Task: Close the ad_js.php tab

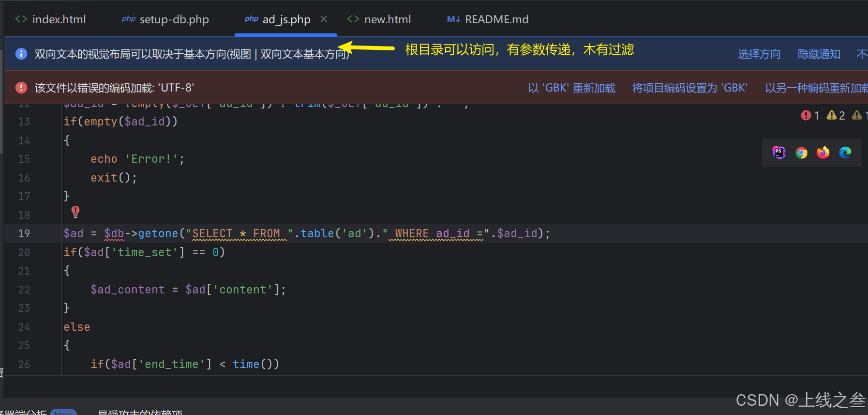Action: click(x=324, y=19)
